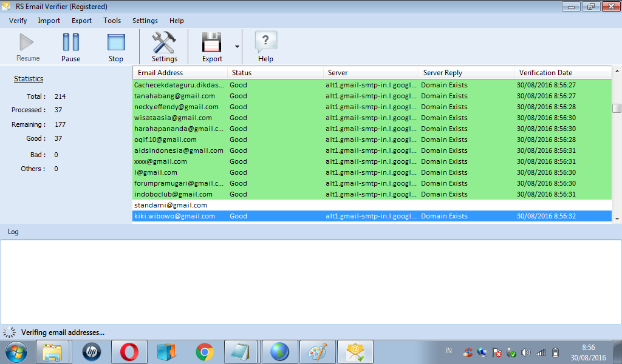Click Action Center flag tray icon
This screenshot has height=364, width=622.
coord(496,352)
